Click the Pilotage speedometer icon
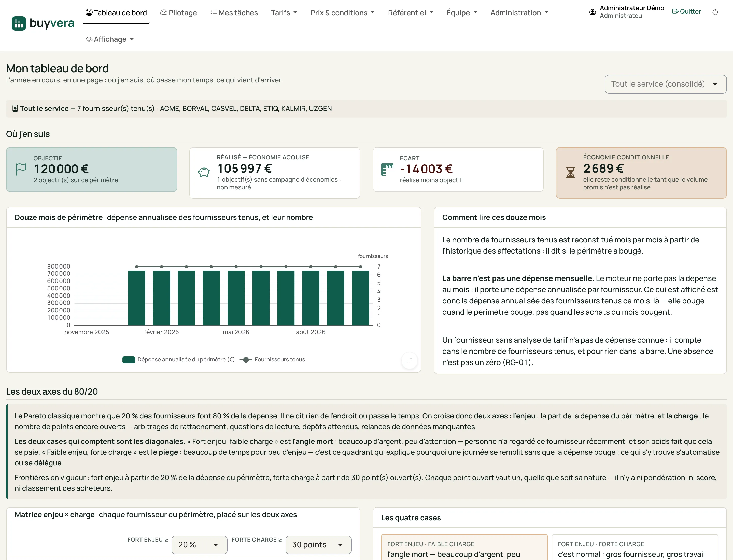This screenshot has width=733, height=560. pyautogui.click(x=164, y=12)
